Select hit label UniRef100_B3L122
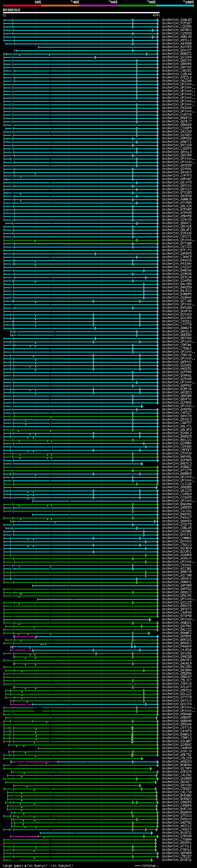Image resolution: width=197 pixels, height=868 pixels. 177,694
